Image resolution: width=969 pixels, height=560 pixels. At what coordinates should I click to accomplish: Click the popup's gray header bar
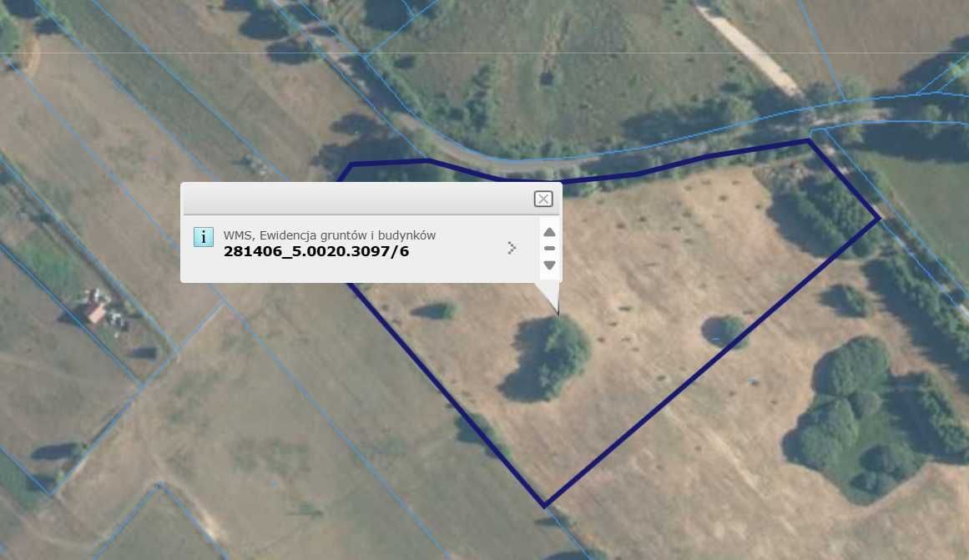(x=357, y=199)
